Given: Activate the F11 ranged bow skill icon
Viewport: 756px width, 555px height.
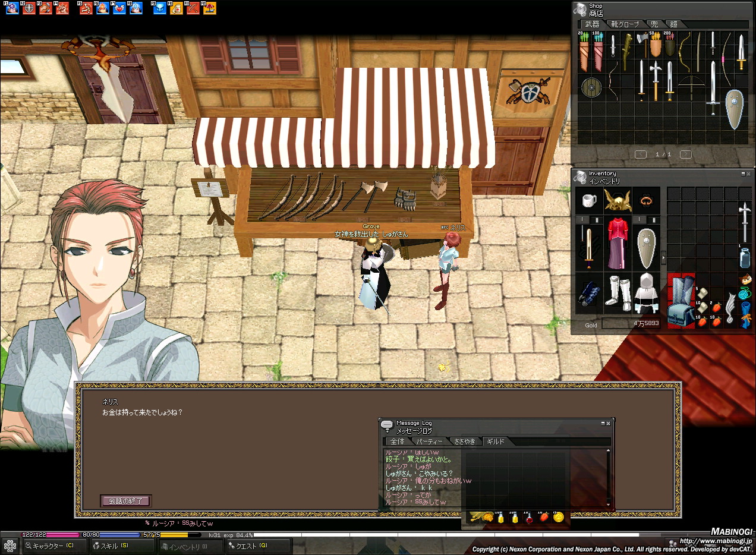Looking at the screenshot, I should [193, 8].
